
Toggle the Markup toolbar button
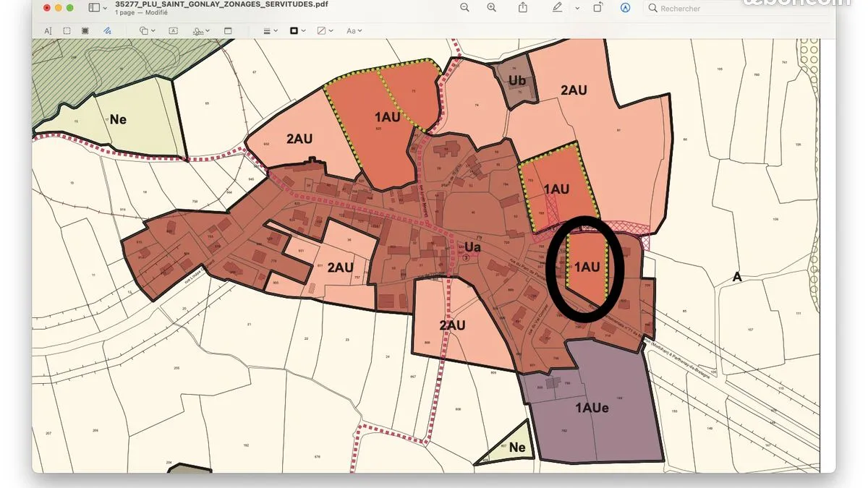pos(626,7)
